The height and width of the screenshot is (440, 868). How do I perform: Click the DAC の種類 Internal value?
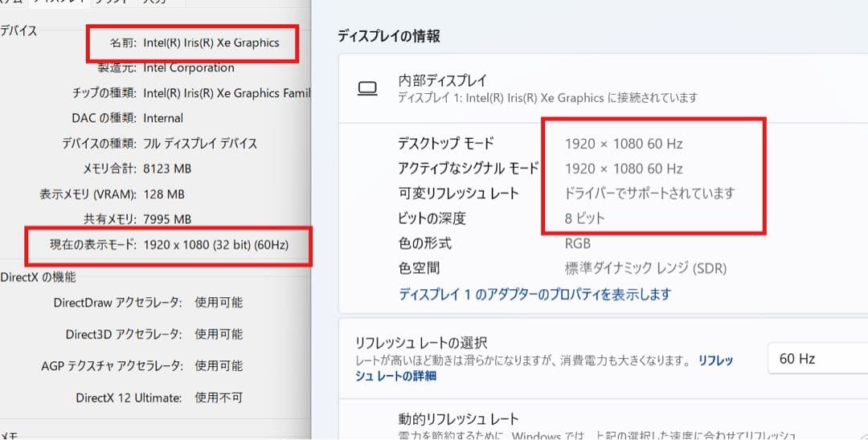[x=162, y=118]
